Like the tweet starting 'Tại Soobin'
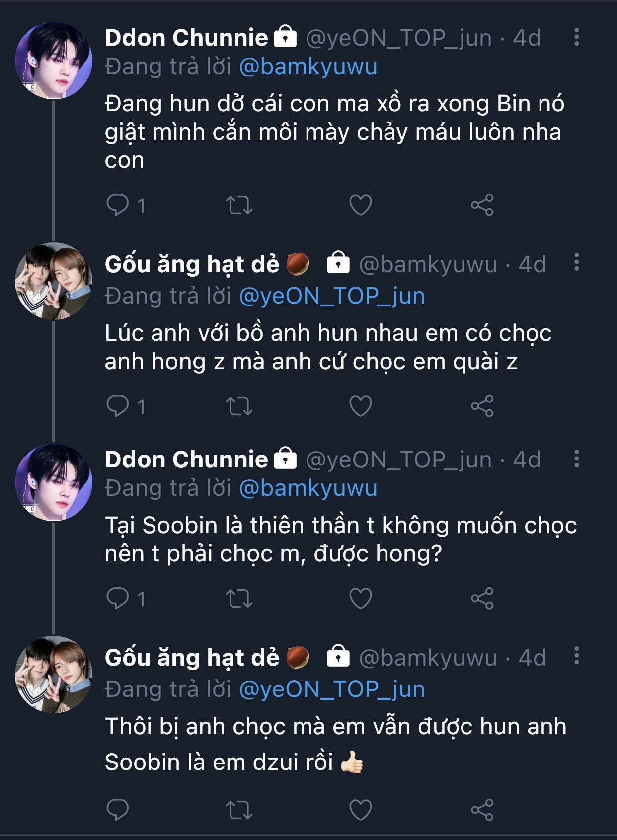 (360, 598)
